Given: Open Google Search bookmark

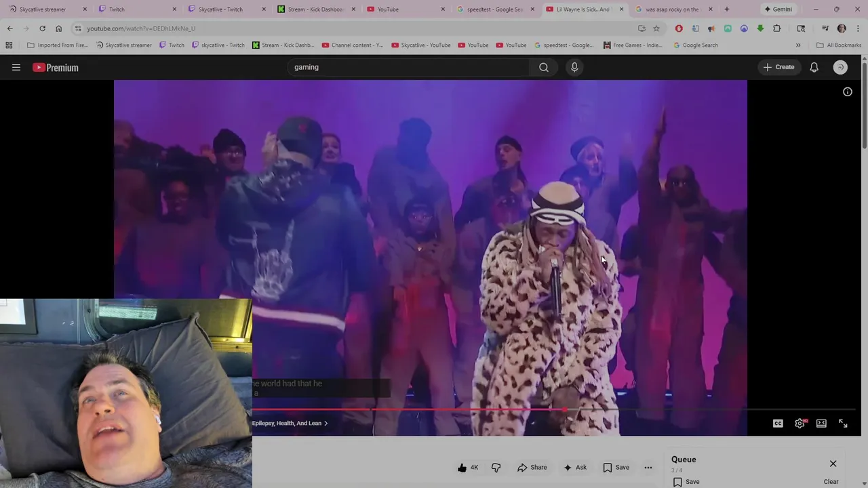Looking at the screenshot, I should click(x=695, y=45).
